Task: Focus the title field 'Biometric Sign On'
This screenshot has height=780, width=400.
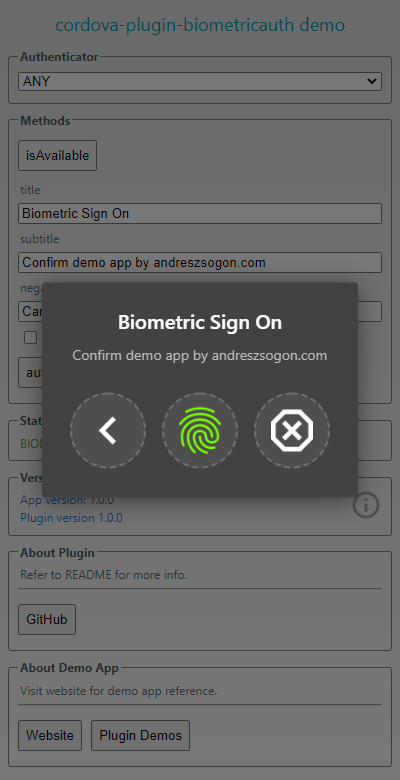Action: tap(200, 213)
